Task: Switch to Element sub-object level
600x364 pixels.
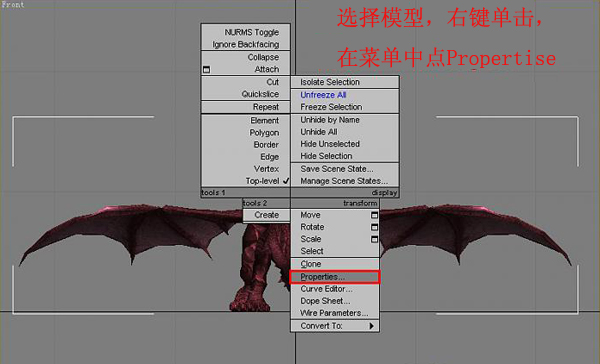Action: (x=264, y=121)
